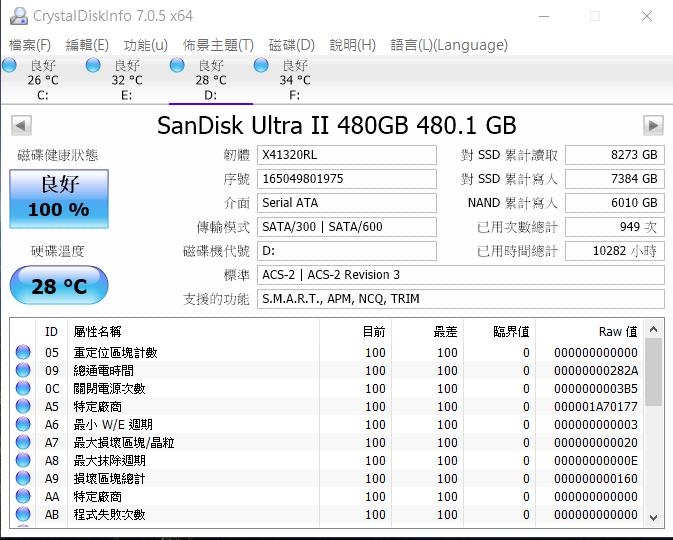Select the 損壞區塊總計 attribute row

tap(327, 479)
